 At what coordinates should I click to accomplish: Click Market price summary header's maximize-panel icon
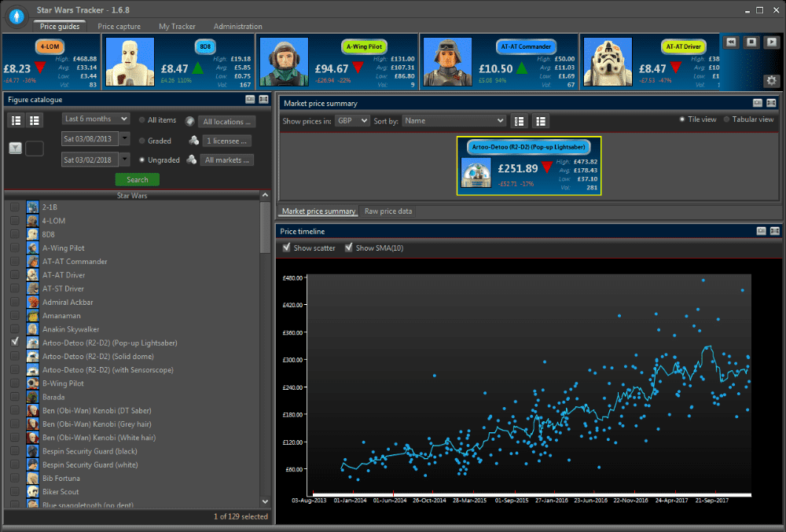pos(771,103)
